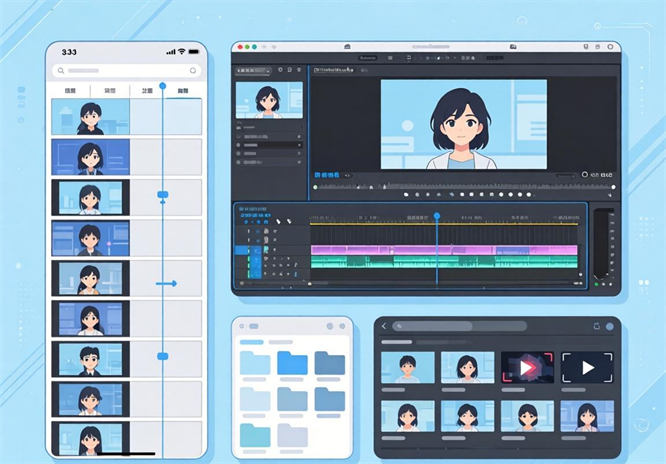Toggle the switch on the last row of the left panel list
This screenshot has height=464, width=666.
pos(299,162)
